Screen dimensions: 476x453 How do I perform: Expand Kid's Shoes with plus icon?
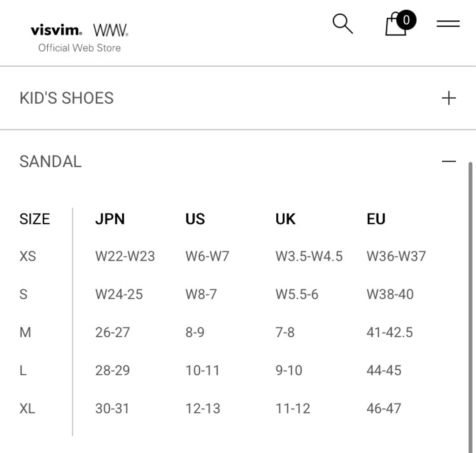click(x=448, y=98)
